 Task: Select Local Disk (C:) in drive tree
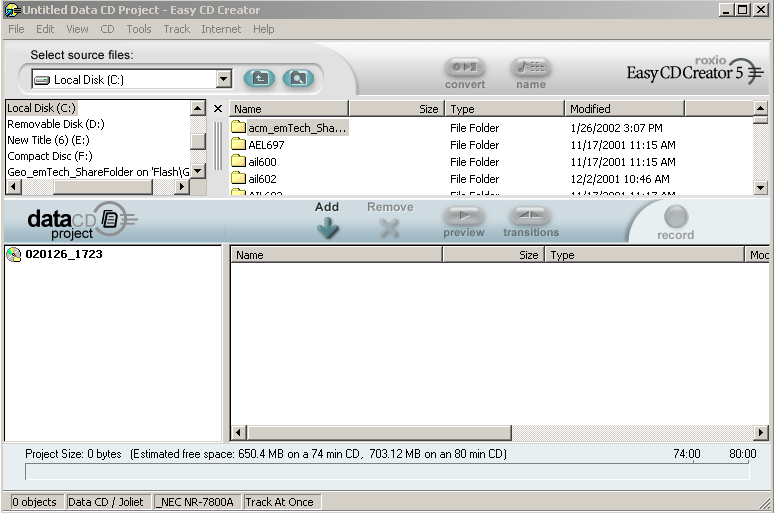[41, 108]
